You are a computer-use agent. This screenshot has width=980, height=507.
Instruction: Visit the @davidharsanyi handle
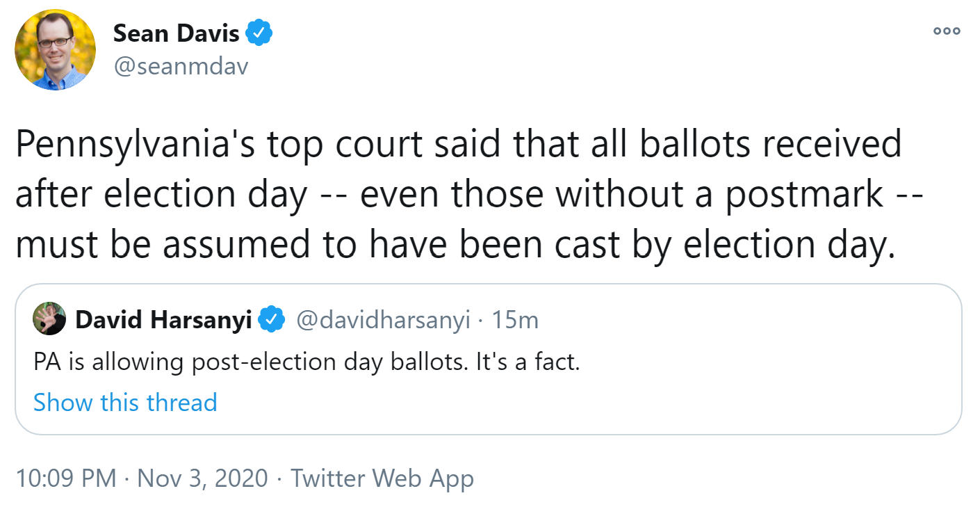click(x=384, y=320)
